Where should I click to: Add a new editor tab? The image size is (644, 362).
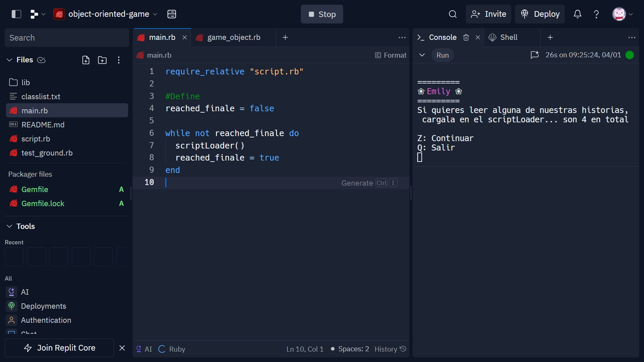pos(285,38)
